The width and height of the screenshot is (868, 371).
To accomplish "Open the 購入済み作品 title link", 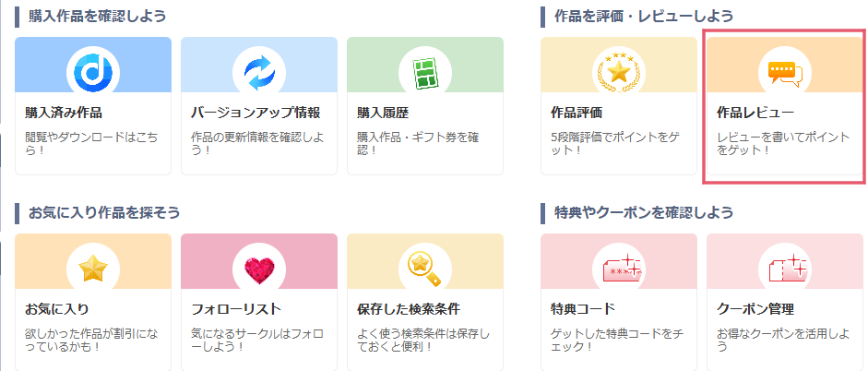I will coord(64,113).
